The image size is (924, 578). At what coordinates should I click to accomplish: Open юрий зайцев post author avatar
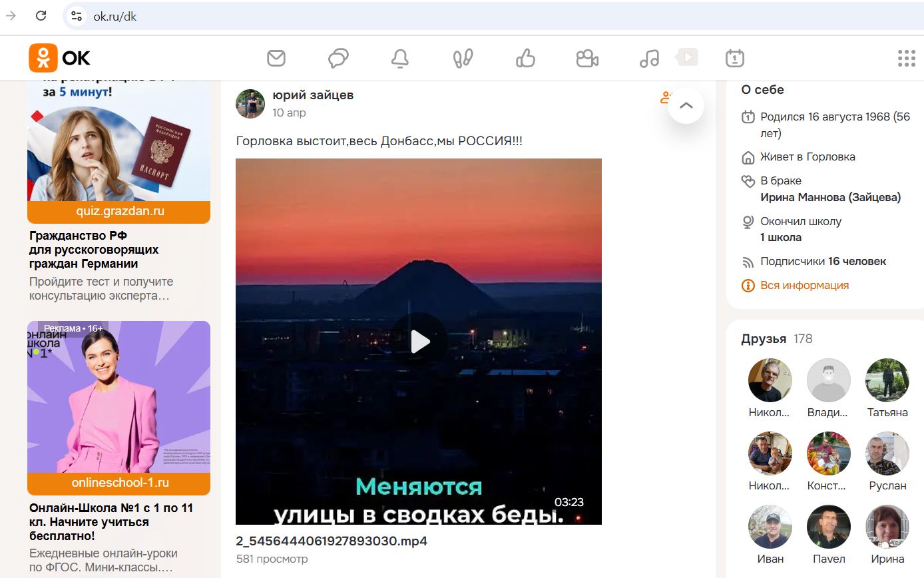[x=250, y=104]
